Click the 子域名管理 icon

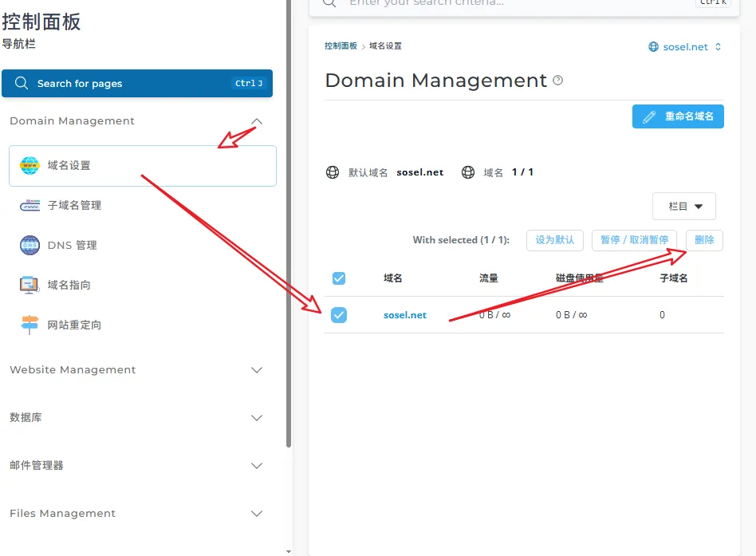tap(30, 206)
